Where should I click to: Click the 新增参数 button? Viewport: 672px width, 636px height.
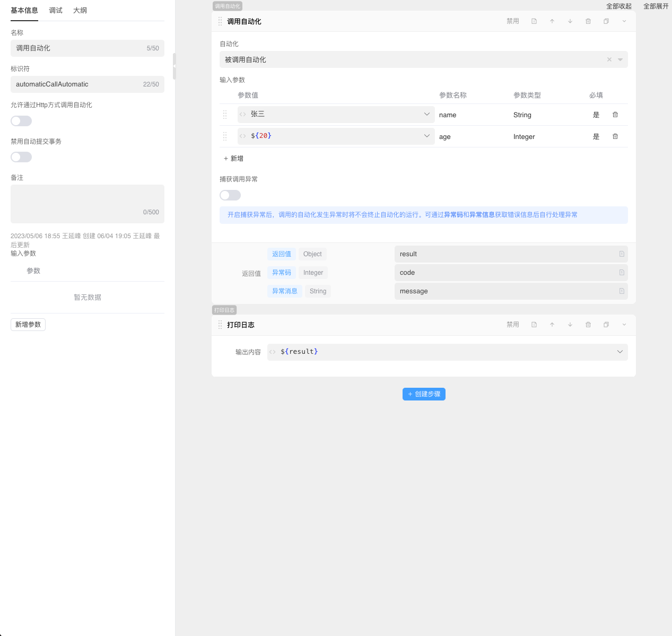tap(28, 325)
